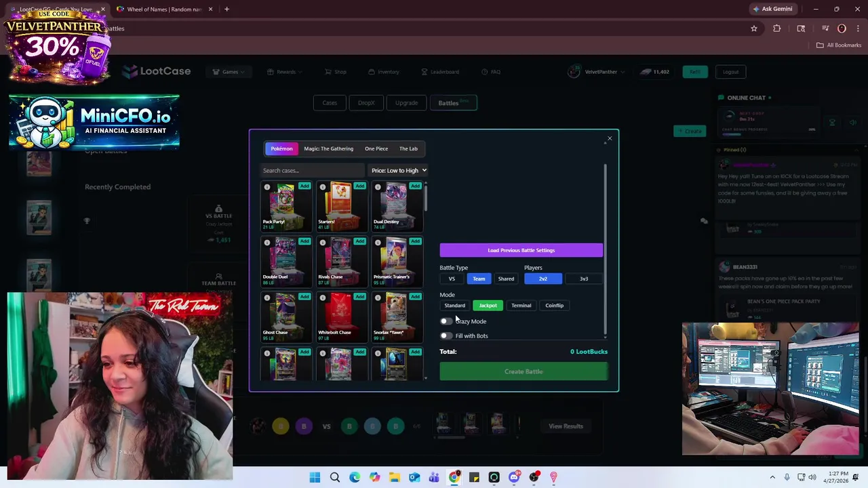Screen dimensions: 868x488
Task: Add Snorlax *Yawn* case to battle
Action: click(x=415, y=296)
